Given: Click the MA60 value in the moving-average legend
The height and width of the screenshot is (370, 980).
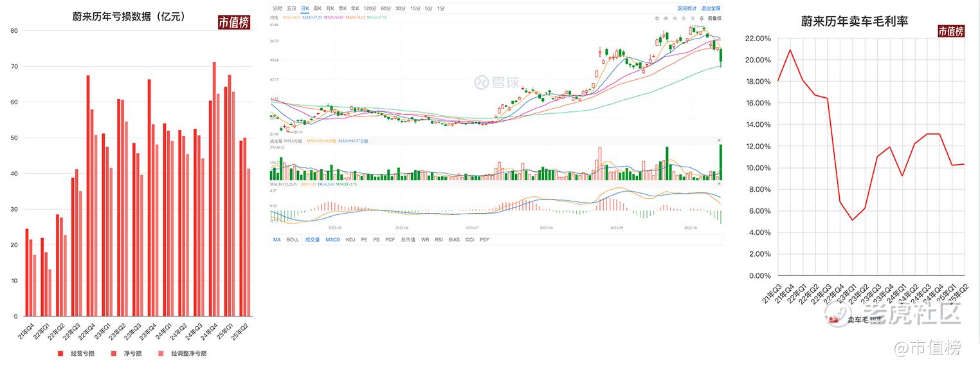Looking at the screenshot, I should [377, 17].
